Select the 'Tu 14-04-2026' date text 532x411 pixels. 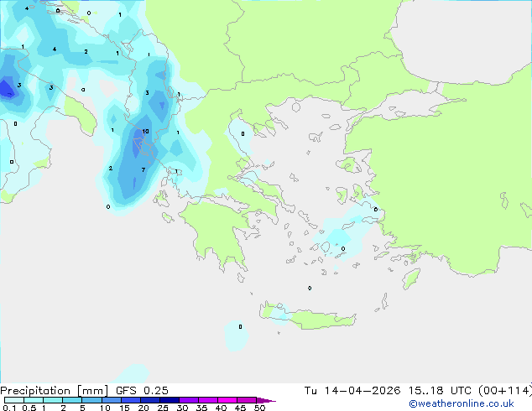tap(352, 391)
